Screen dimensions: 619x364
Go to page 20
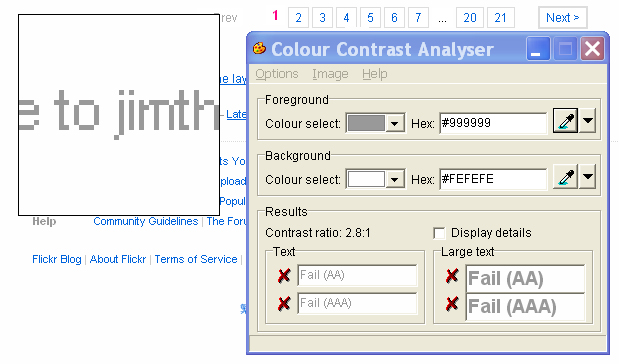click(470, 18)
